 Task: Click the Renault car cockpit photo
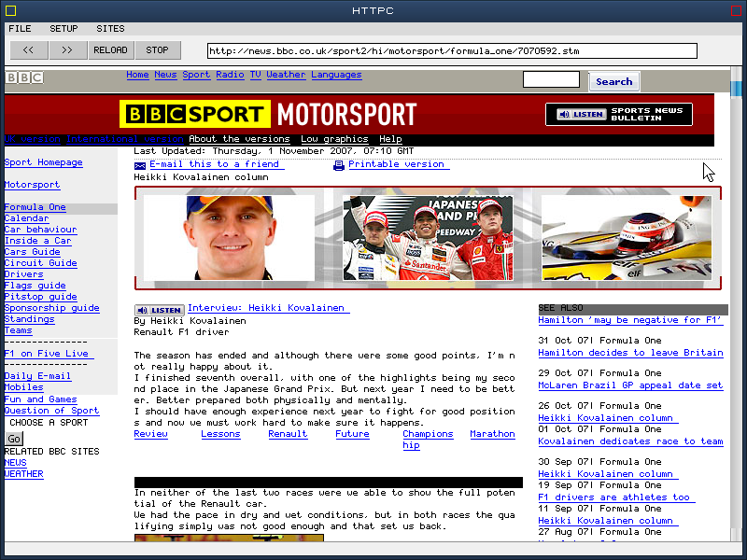pos(627,238)
